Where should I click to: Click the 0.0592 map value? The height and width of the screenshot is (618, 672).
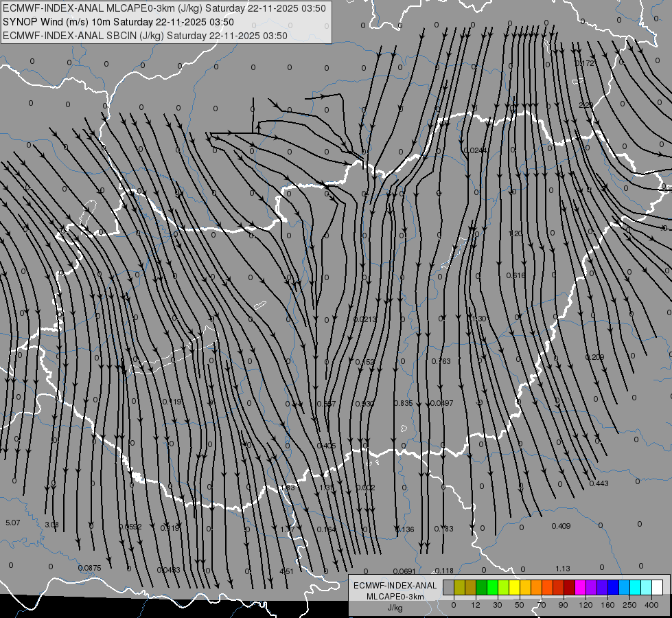130,527
